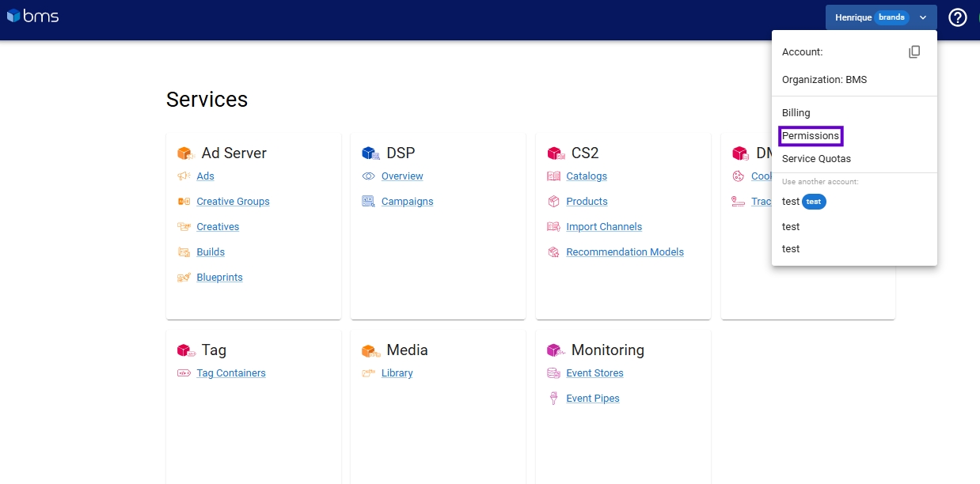The height and width of the screenshot is (484, 980).
Task: Click the eye icon beside Overview
Action: pyautogui.click(x=368, y=176)
